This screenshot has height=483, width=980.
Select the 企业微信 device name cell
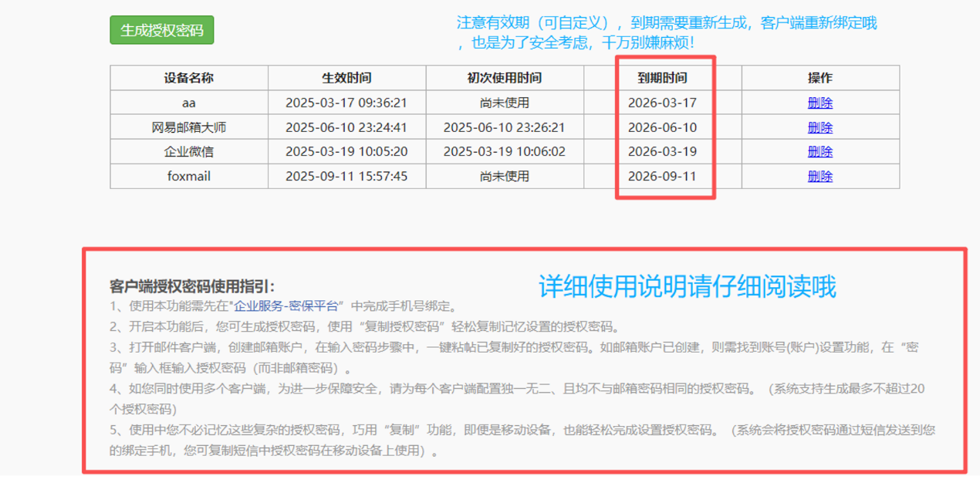click(188, 151)
